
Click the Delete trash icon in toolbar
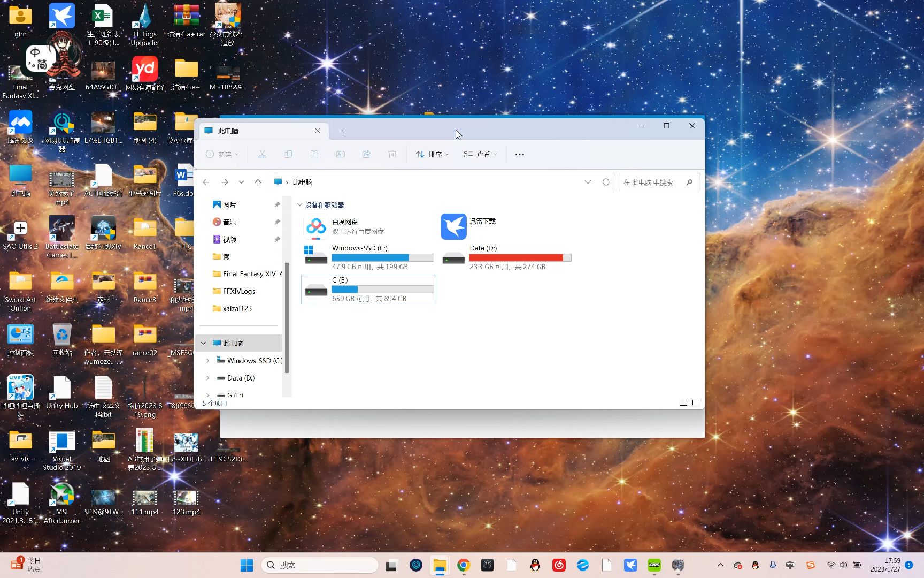point(392,154)
